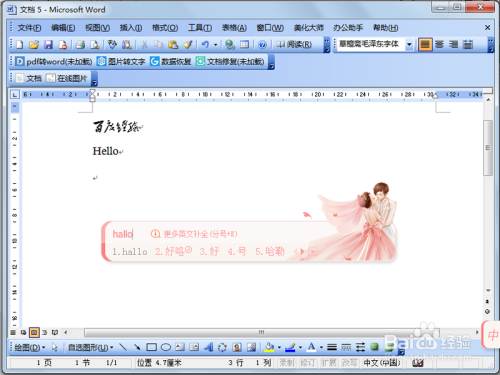Insert WordArt from drawing toolbar
This screenshot has width=500, height=375.
click(209, 347)
